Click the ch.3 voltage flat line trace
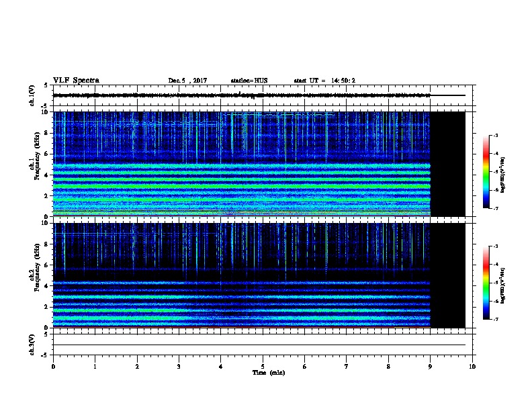 click(x=259, y=345)
